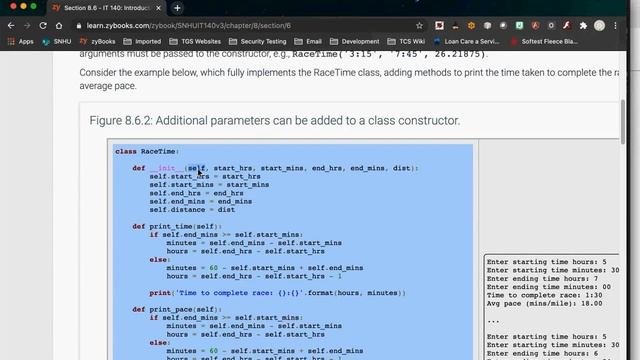640x360 pixels.
Task: Close the Section 8.6 tab
Action: 158,8
